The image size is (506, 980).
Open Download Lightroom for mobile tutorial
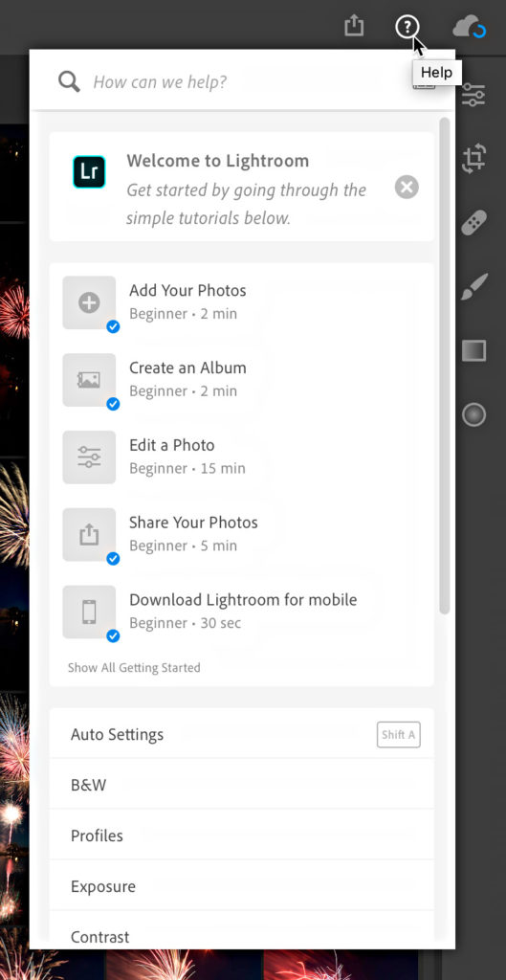click(x=241, y=612)
